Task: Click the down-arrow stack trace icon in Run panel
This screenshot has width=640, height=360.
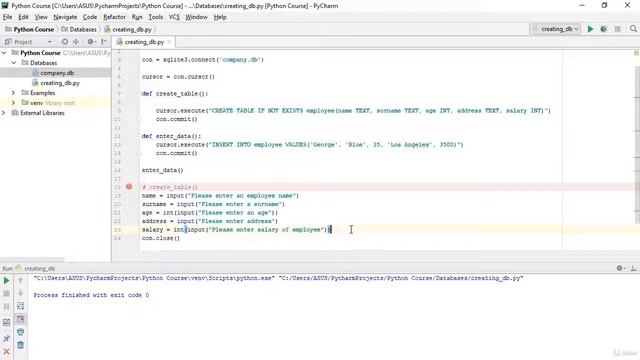Action: (20, 293)
